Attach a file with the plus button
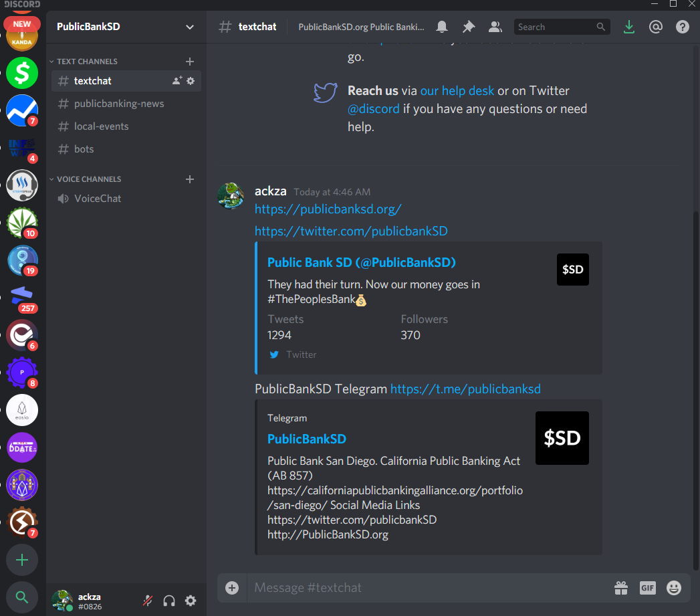 tap(232, 588)
